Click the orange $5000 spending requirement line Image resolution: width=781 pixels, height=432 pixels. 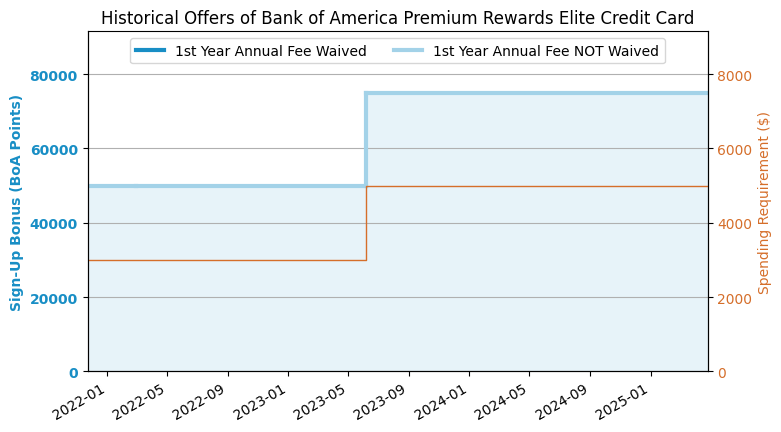tap(537, 186)
